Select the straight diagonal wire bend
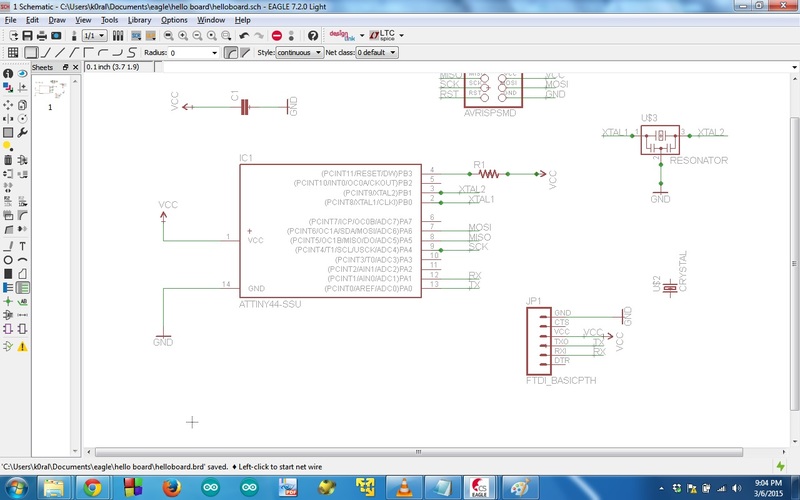The height and width of the screenshot is (500, 800). point(60,53)
